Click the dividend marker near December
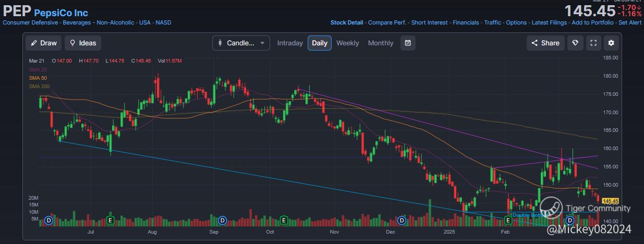Viewport: 644px width, 244px height. coord(402,220)
